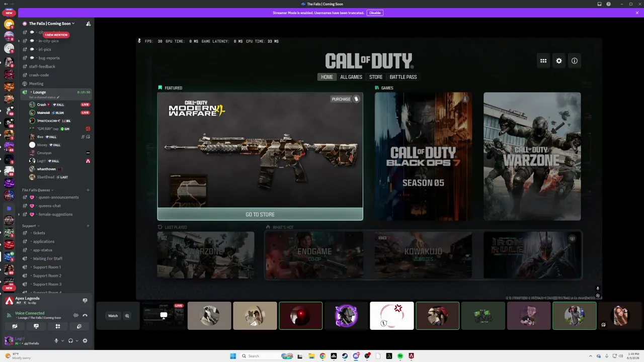Image resolution: width=644 pixels, height=362 pixels.
Task: Open the Windows Start menu
Action: tap(233, 356)
